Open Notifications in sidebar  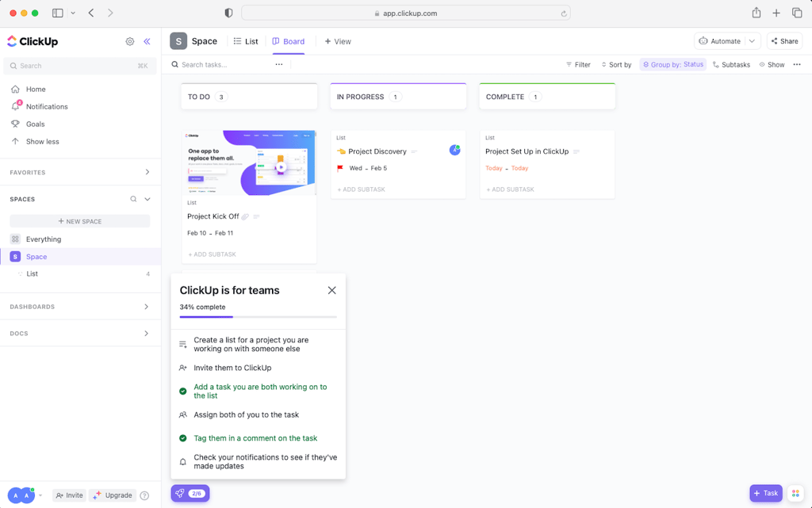(47, 106)
